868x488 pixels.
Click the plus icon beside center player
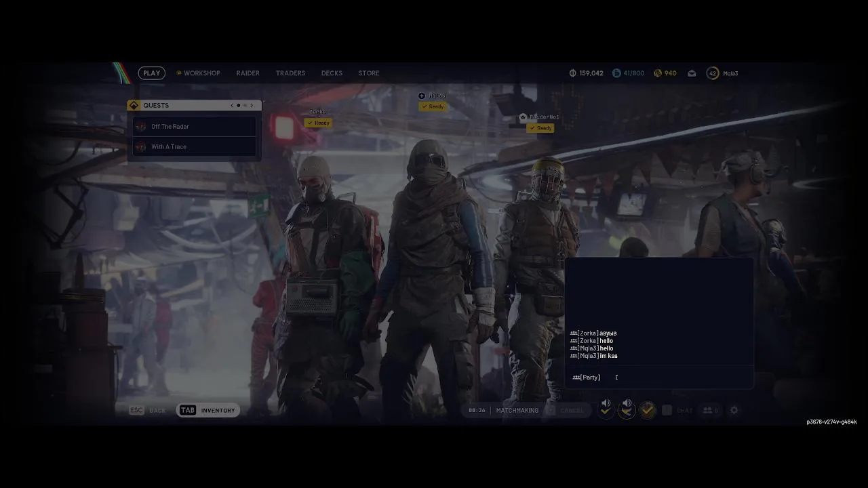(422, 96)
